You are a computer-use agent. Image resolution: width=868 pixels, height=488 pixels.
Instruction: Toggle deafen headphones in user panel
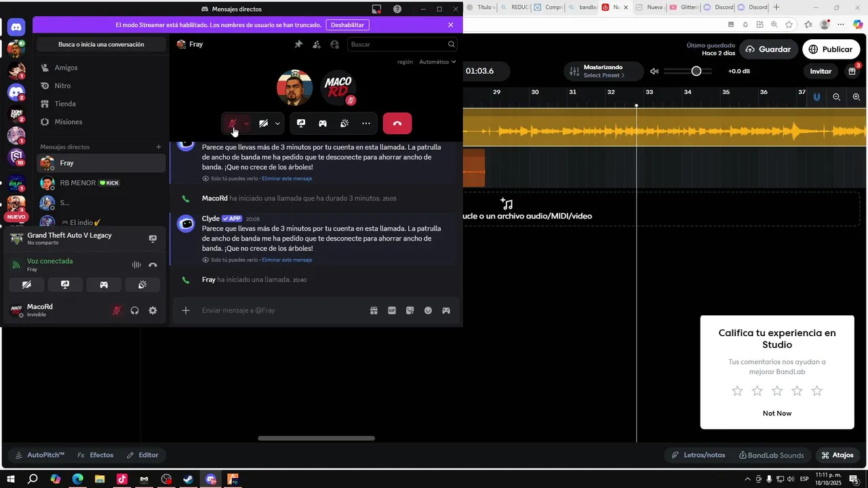point(134,310)
